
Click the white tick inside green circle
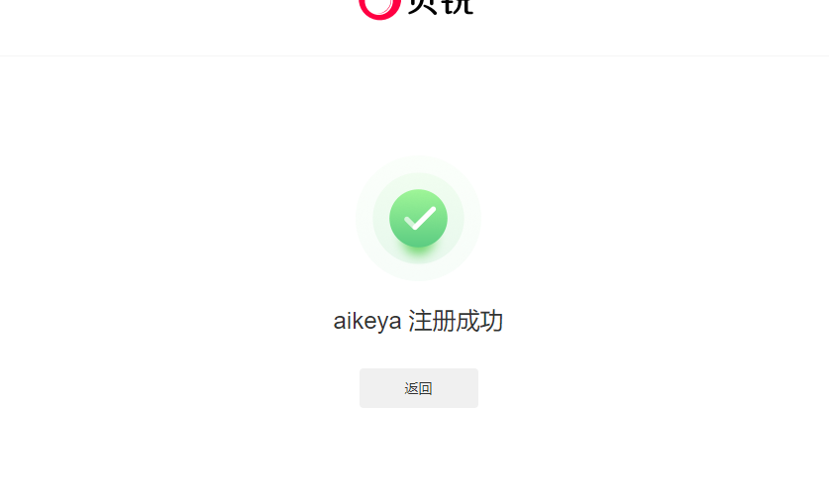tap(420, 218)
